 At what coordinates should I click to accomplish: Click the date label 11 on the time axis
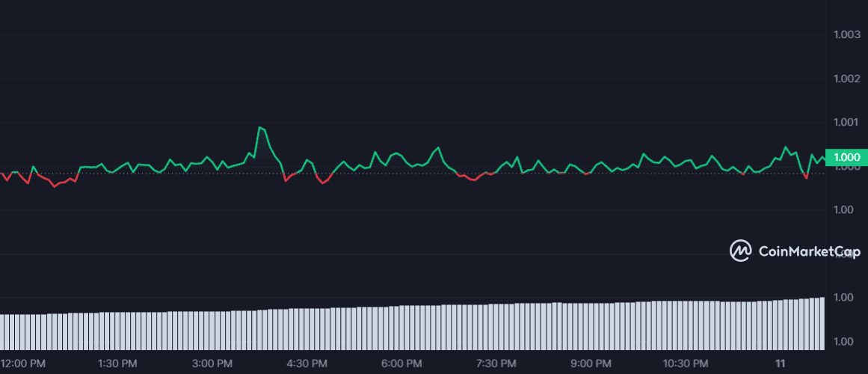point(781,364)
